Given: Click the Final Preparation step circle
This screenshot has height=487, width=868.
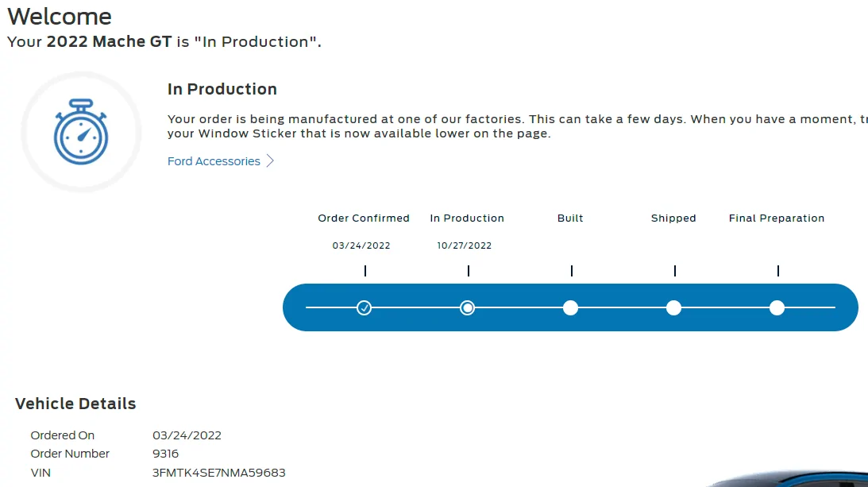Looking at the screenshot, I should [777, 307].
